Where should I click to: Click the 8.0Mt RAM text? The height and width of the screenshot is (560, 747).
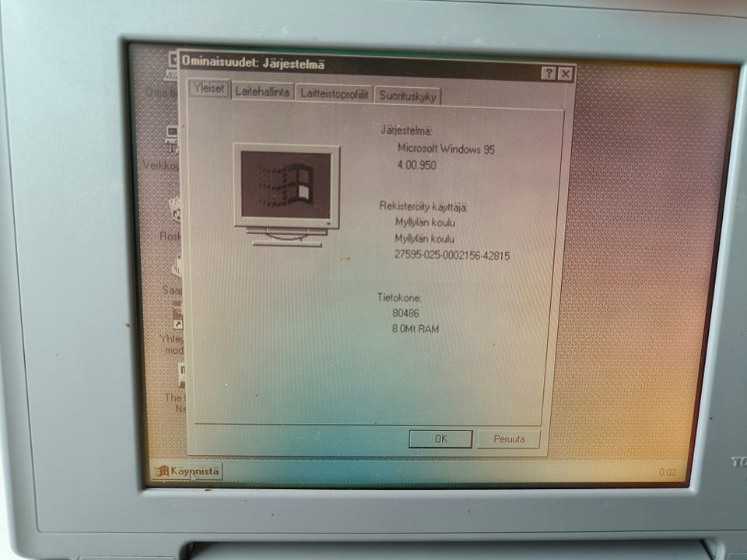tap(415, 328)
